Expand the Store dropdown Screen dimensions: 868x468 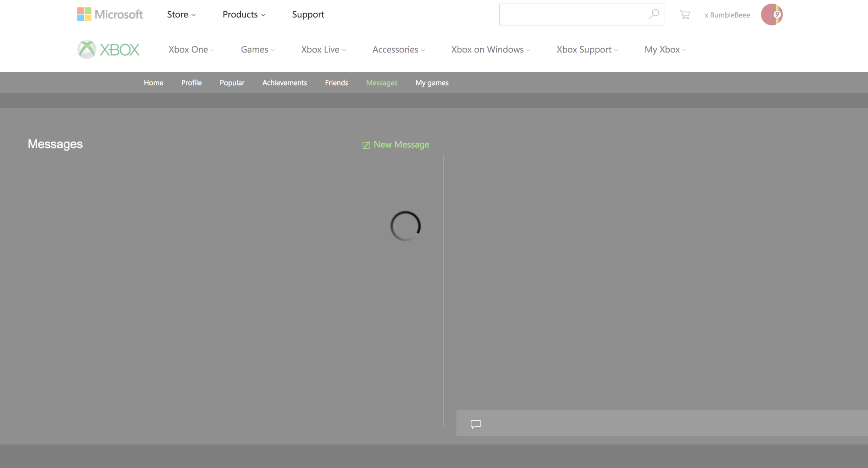181,14
